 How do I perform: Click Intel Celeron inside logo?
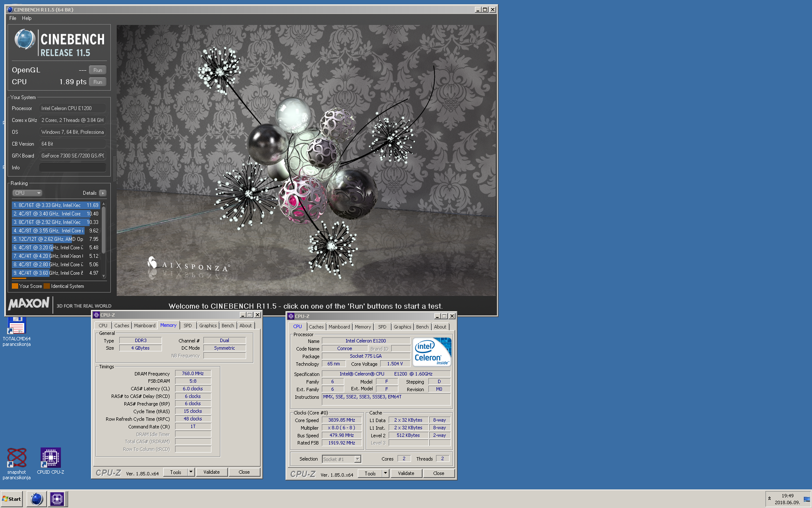pyautogui.click(x=431, y=352)
